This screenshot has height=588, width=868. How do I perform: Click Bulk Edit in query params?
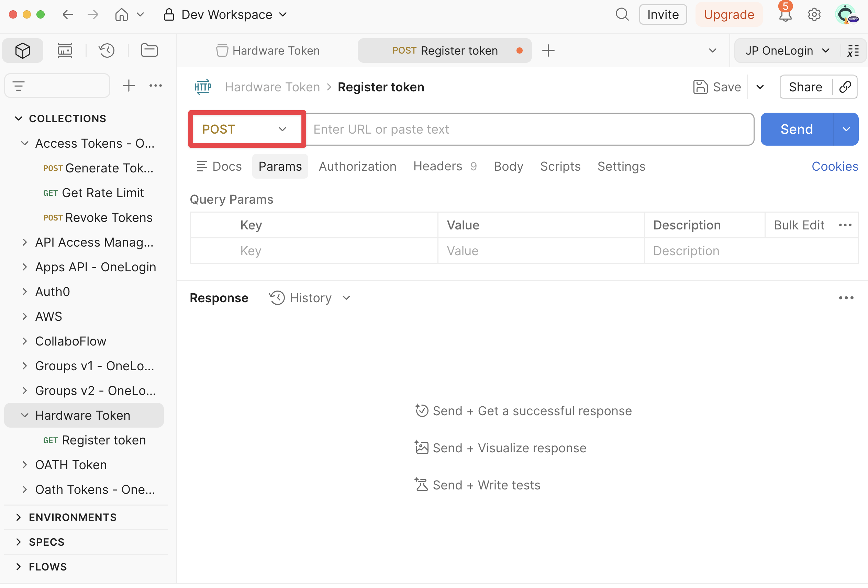[x=799, y=225]
